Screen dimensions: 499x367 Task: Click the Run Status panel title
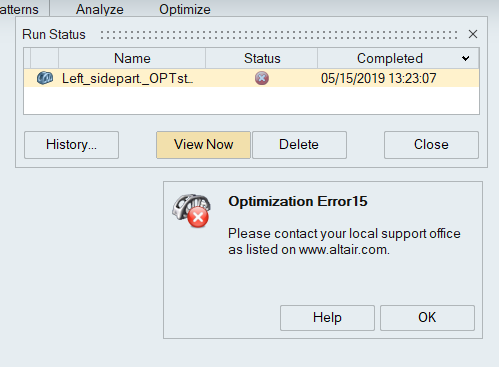54,34
